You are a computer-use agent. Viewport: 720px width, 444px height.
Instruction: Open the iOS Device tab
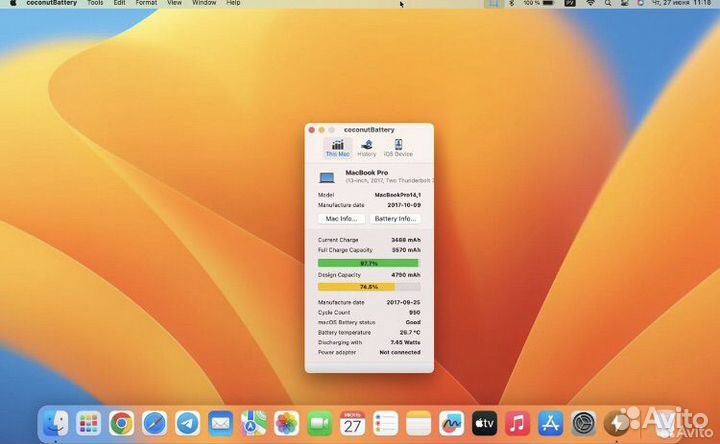398,148
